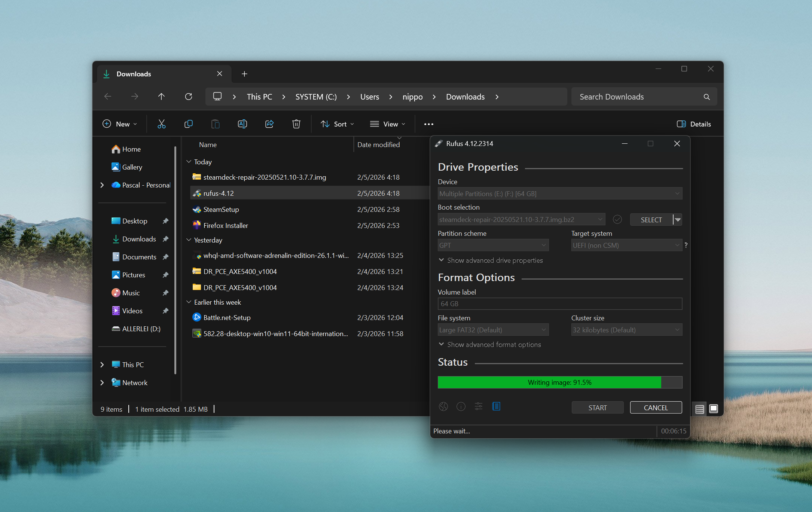
Task: Click SELECT to choose another image
Action: (651, 219)
